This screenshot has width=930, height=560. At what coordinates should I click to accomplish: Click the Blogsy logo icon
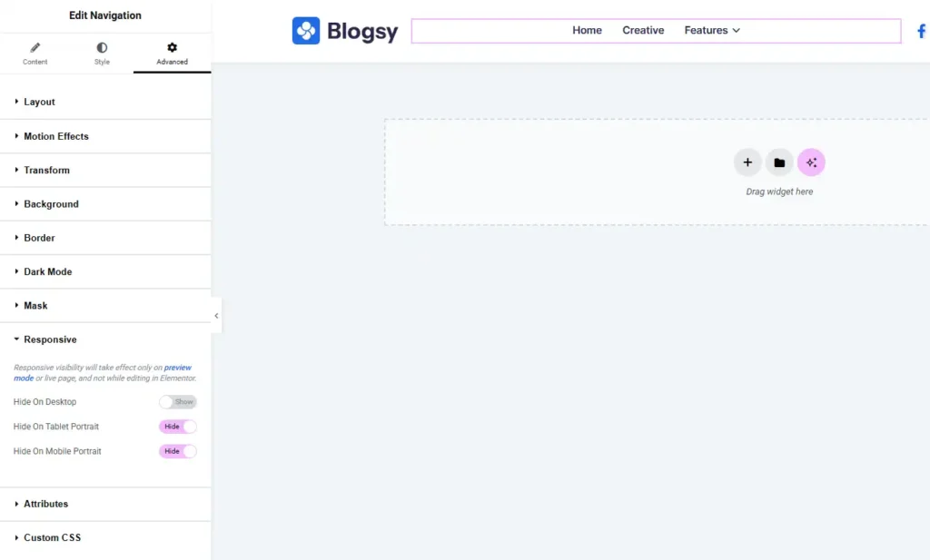tap(306, 31)
